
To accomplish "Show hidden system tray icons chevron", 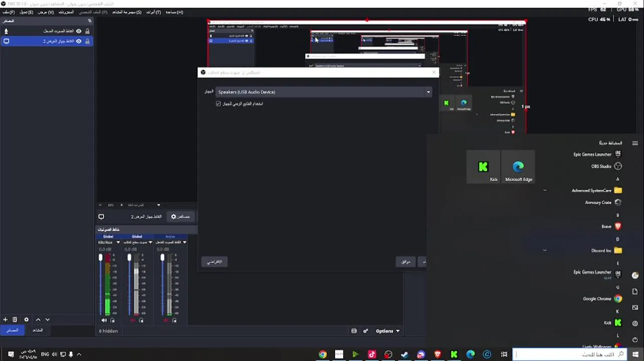I will [x=79, y=354].
